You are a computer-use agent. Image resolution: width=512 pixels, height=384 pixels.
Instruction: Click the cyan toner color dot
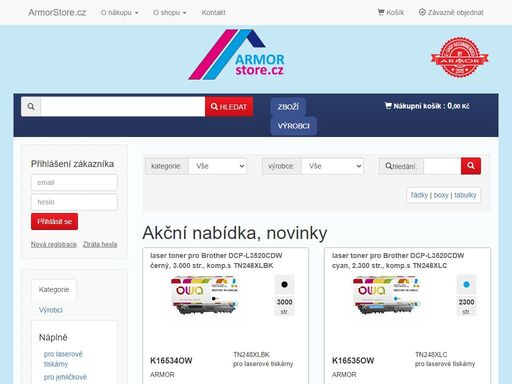tap(466, 284)
